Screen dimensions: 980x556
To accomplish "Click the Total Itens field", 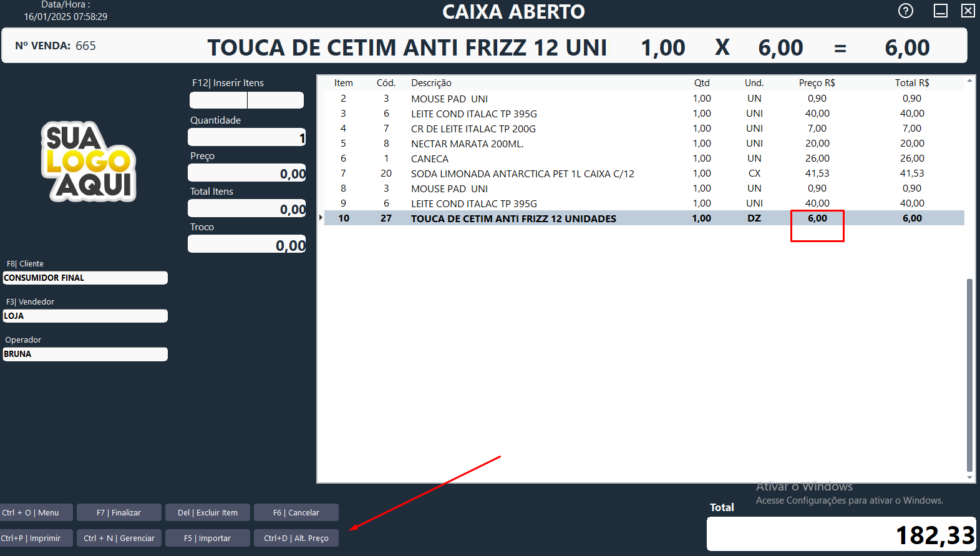I will 247,208.
